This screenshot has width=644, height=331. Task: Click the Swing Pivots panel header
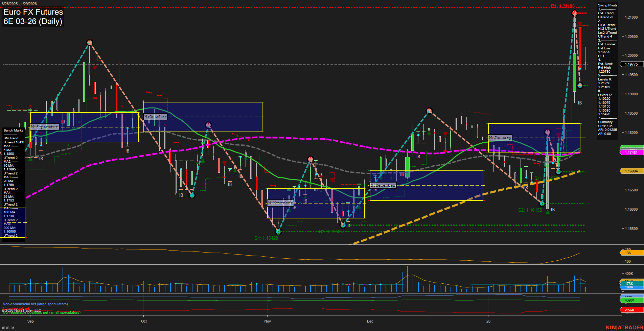point(607,5)
